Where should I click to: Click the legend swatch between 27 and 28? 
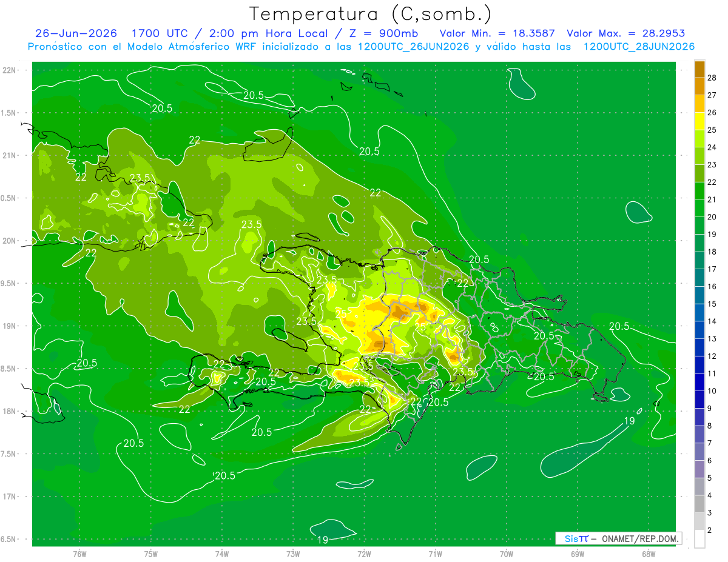(x=699, y=86)
